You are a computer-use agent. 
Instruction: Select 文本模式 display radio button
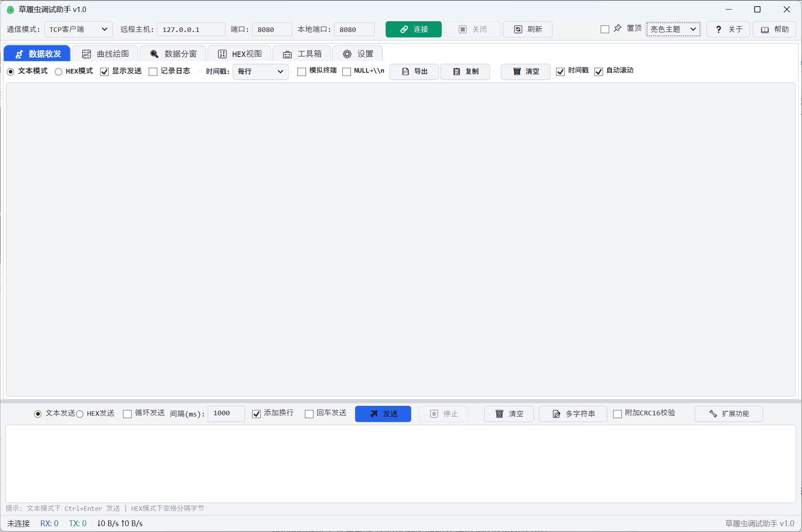pos(11,72)
